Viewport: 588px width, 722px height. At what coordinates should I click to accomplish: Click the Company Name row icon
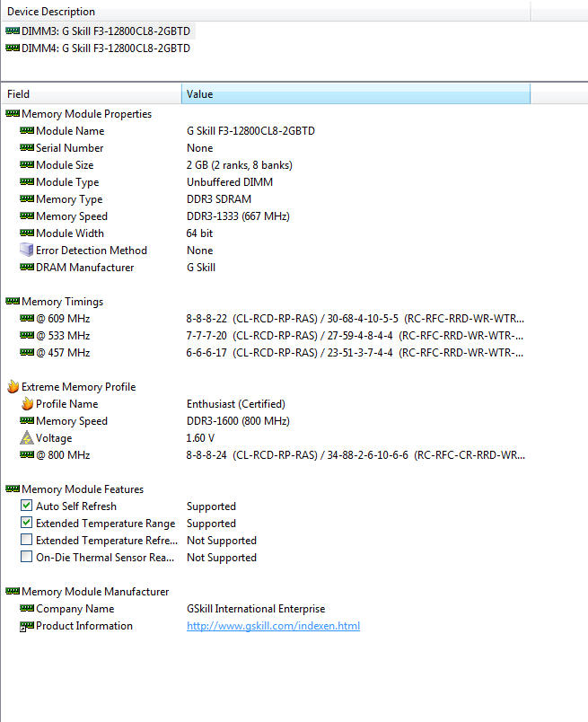(x=27, y=608)
